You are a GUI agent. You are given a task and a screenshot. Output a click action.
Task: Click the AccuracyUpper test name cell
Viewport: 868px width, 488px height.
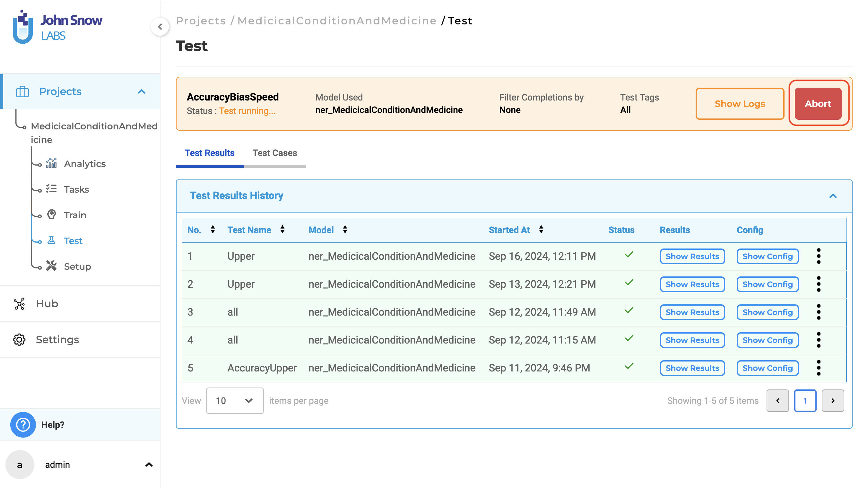262,368
